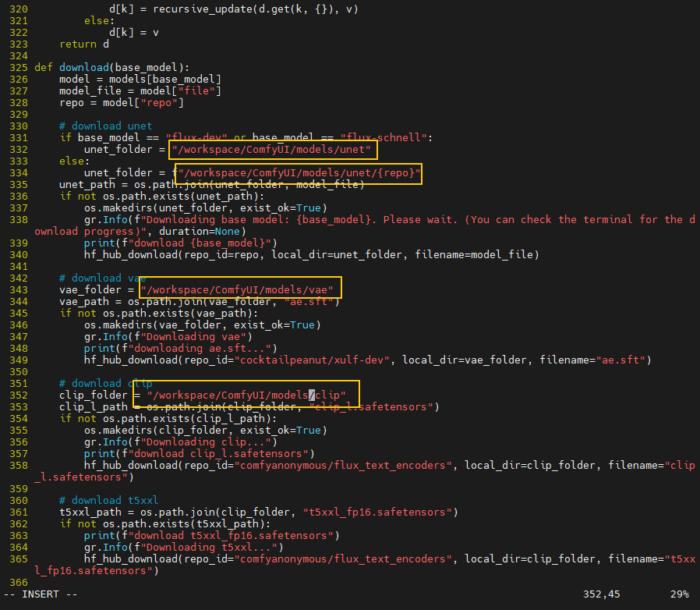Click the "# download unet" comment
Screen dimensions: 700x610
(x=106, y=126)
